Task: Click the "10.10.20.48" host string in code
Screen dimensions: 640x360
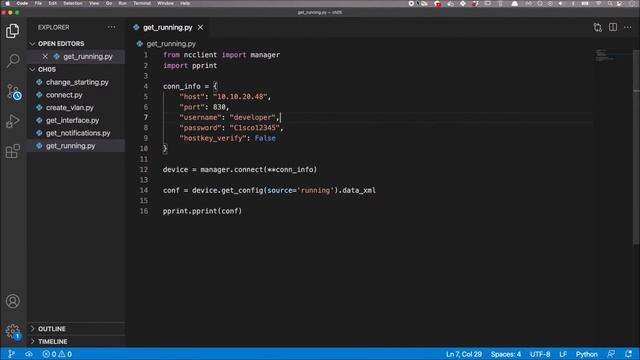Action: pos(240,97)
